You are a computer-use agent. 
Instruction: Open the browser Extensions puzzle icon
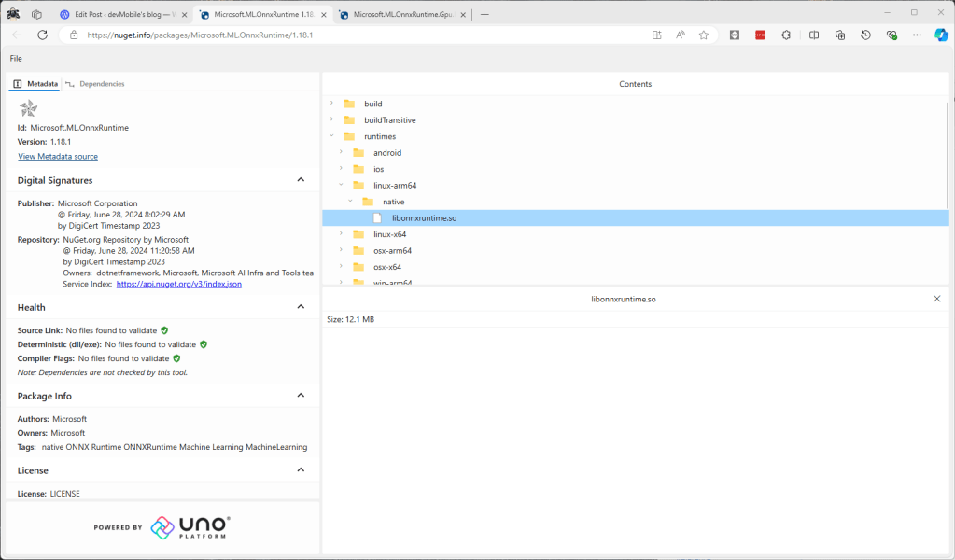click(786, 35)
